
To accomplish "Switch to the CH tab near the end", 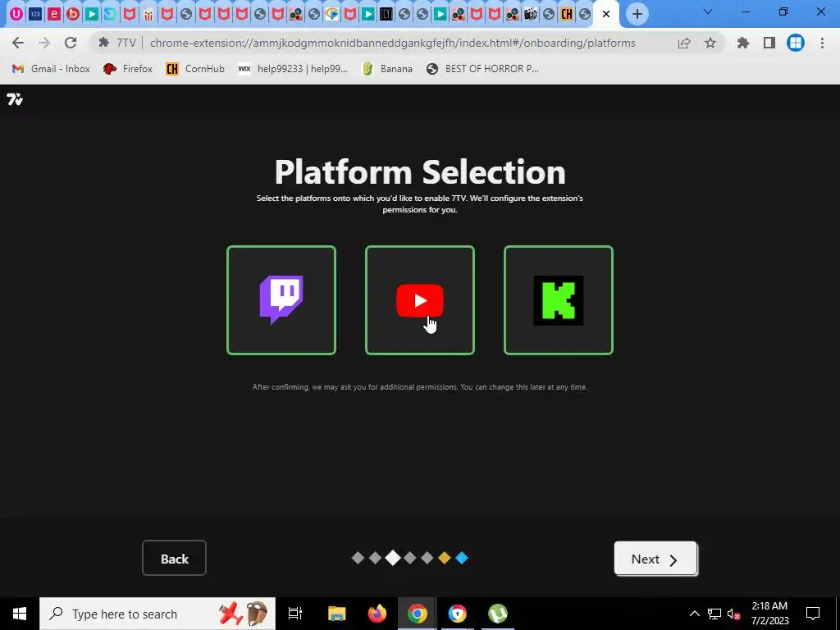I will tap(567, 15).
